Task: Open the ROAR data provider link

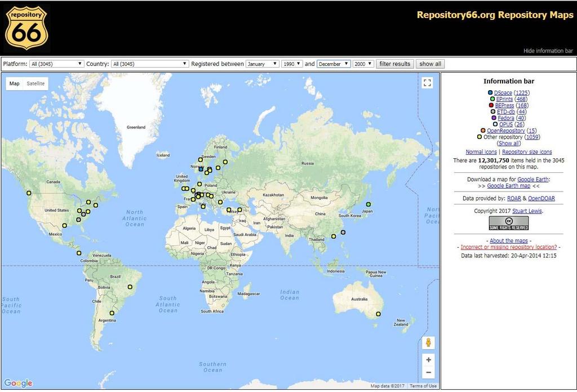Action: pos(514,199)
